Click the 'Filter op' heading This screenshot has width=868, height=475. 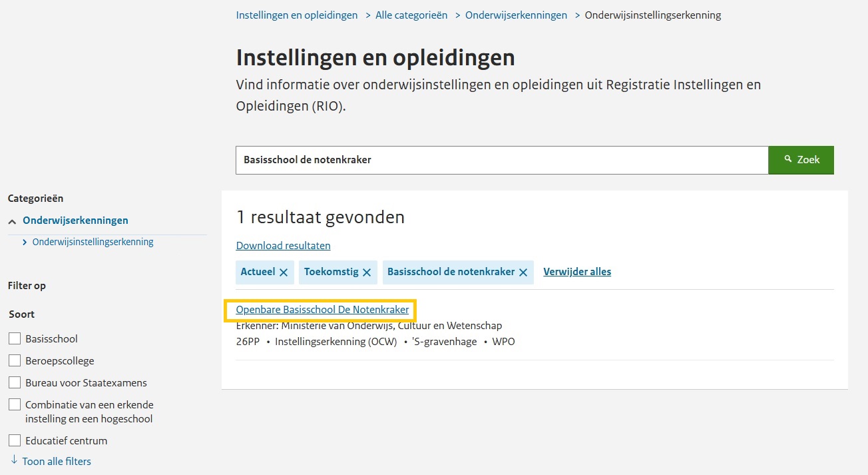coord(27,286)
